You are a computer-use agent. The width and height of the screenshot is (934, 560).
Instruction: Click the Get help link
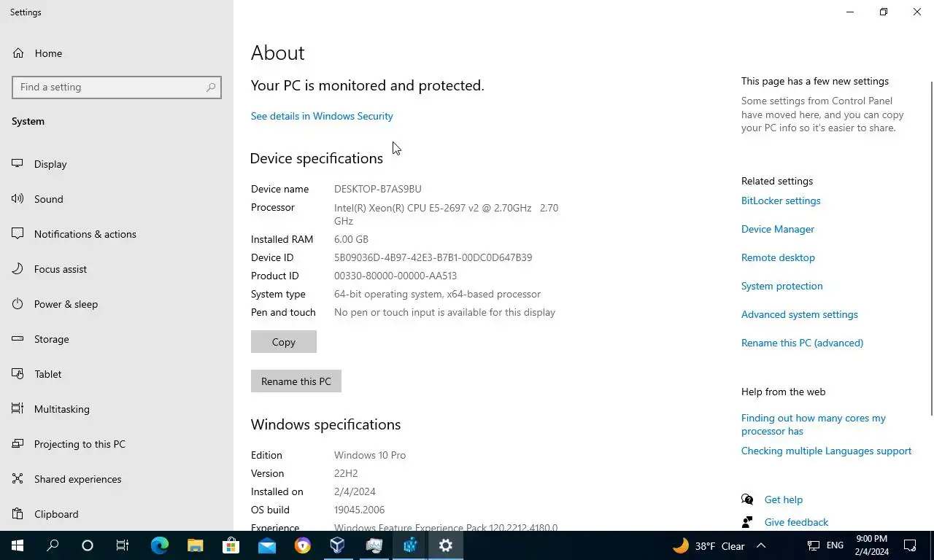point(784,499)
